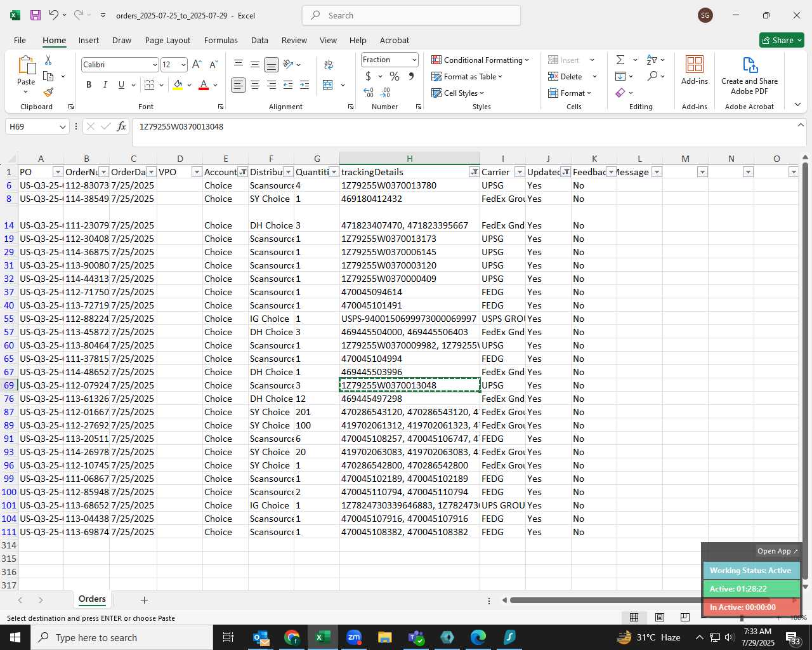Click the Decrease Indent icon
The height and width of the screenshot is (650, 812).
click(288, 85)
